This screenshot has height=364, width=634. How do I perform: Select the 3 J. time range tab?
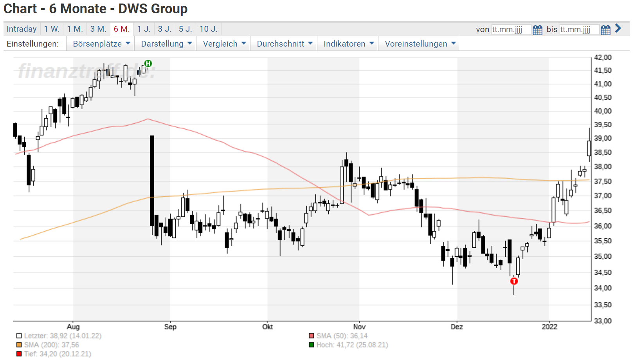(x=164, y=29)
